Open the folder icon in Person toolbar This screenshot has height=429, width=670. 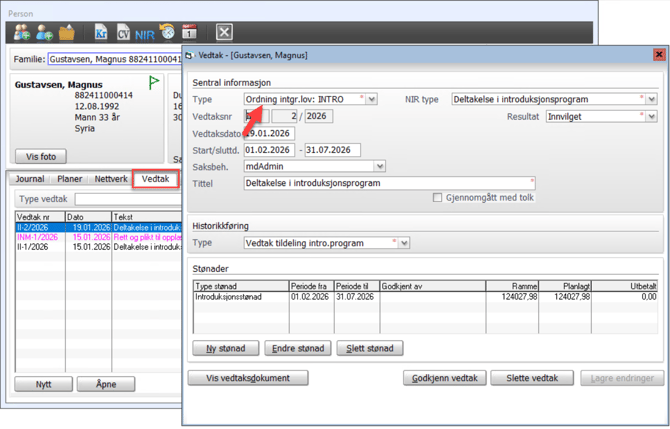tap(67, 33)
